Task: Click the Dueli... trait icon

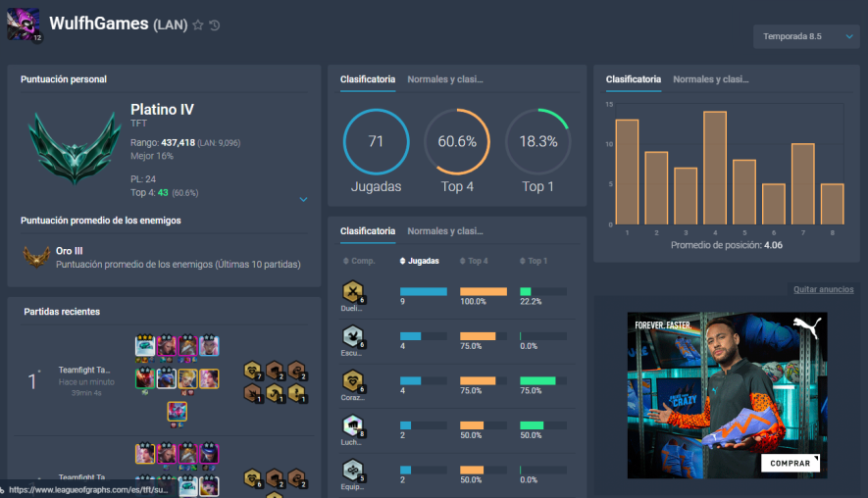Action: 353,291
